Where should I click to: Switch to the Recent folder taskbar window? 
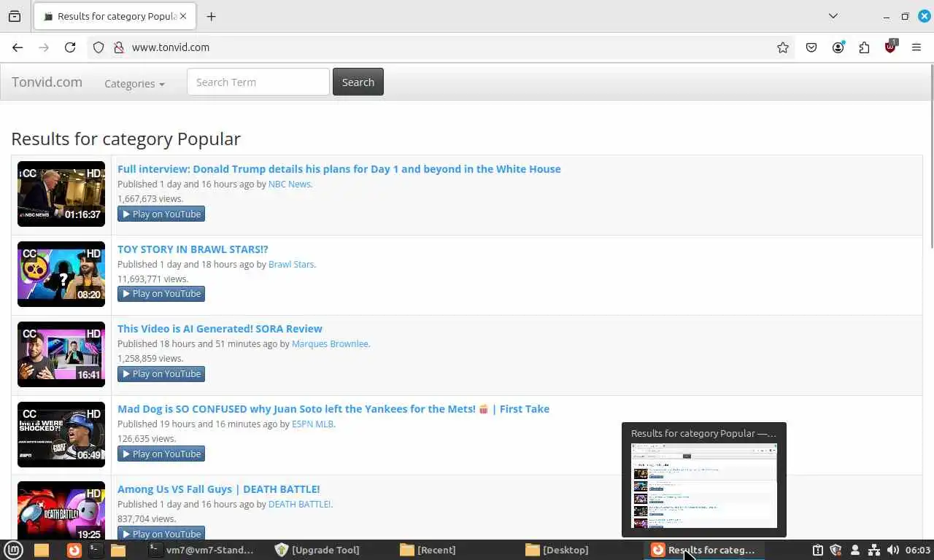click(x=428, y=550)
